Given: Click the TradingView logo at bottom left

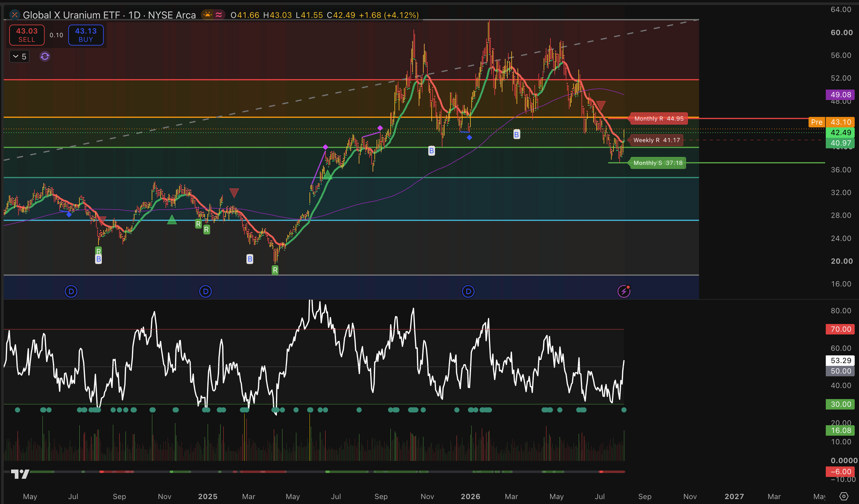Looking at the screenshot, I should 20,474.
